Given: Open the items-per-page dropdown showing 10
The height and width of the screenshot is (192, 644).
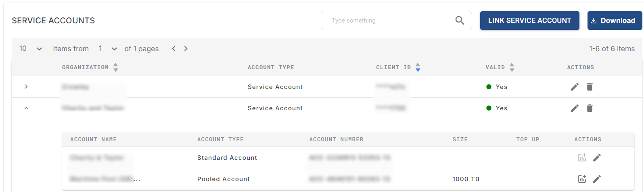Looking at the screenshot, I should [x=31, y=49].
